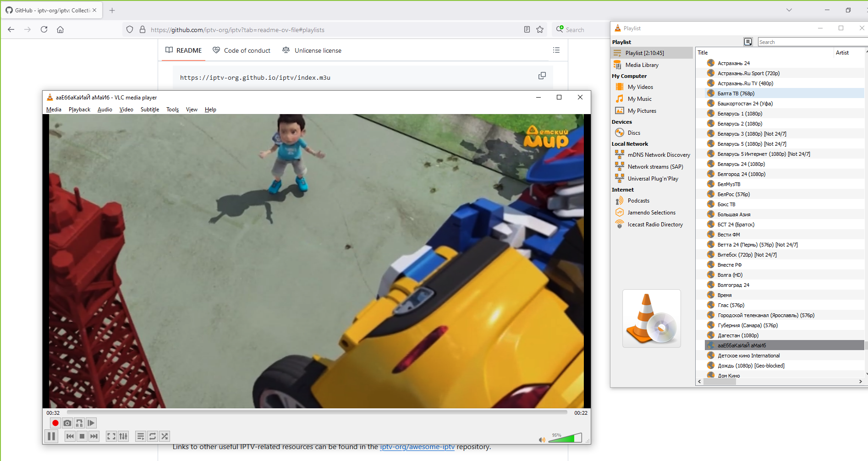Sort playlist by Artist column header
The image size is (868, 461).
pos(849,53)
